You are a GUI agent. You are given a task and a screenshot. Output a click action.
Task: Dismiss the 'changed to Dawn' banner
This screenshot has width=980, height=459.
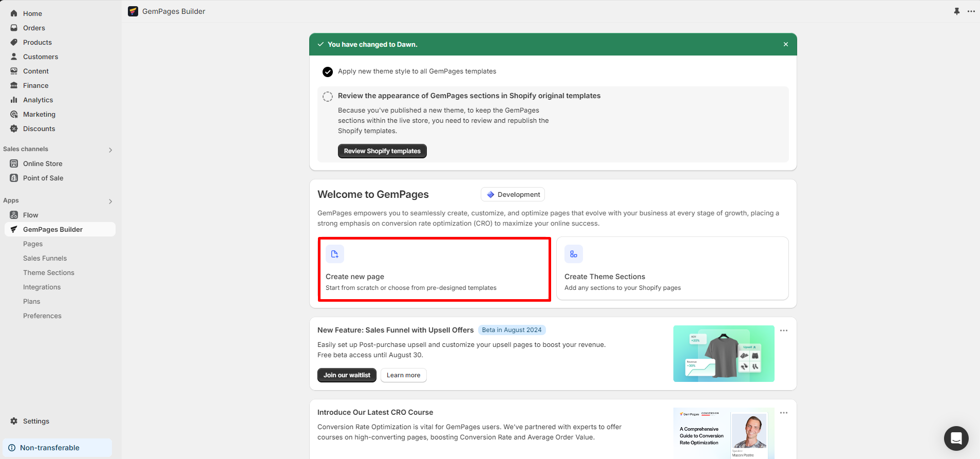[786, 44]
